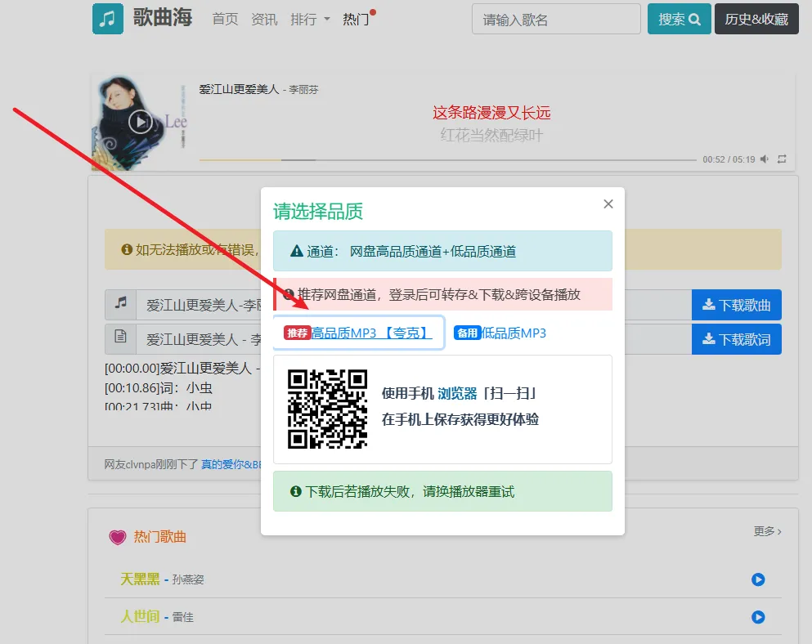The height and width of the screenshot is (644, 812).
Task: Open 真的爱你 recent download link
Action: point(231,464)
